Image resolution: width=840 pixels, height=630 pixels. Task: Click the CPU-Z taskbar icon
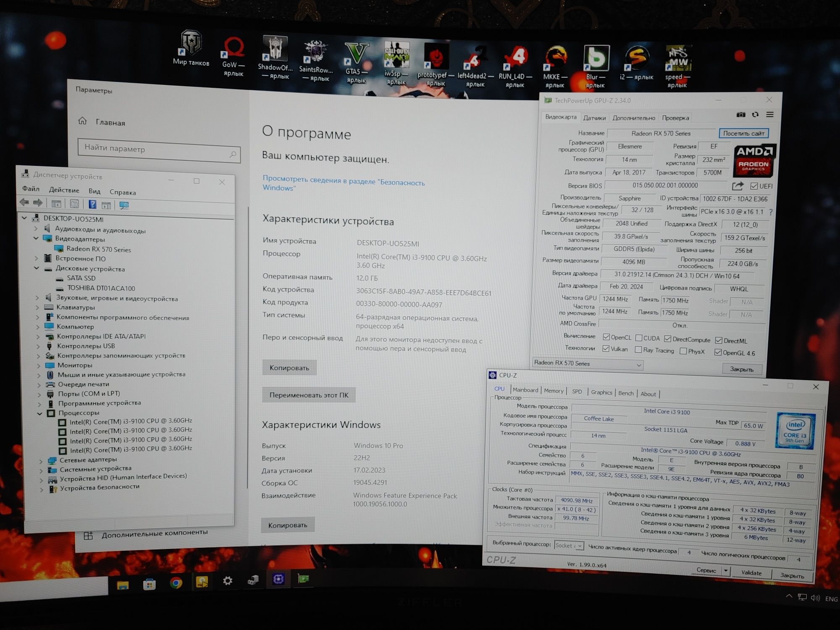point(278,579)
